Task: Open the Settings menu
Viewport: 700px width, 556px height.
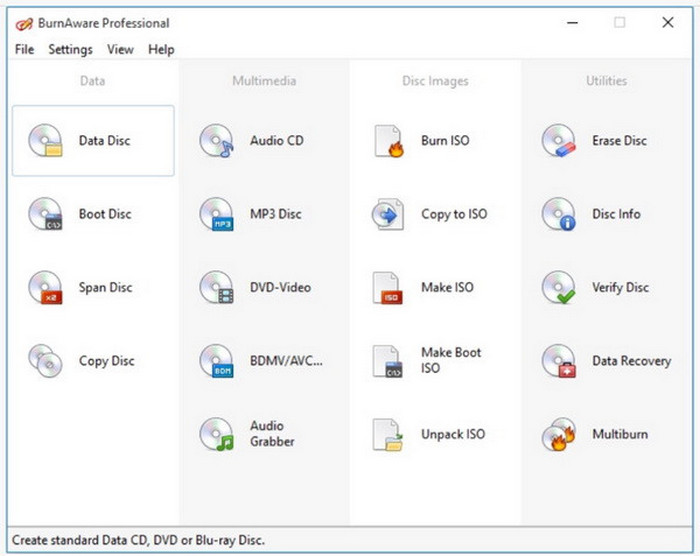Action: 70,49
